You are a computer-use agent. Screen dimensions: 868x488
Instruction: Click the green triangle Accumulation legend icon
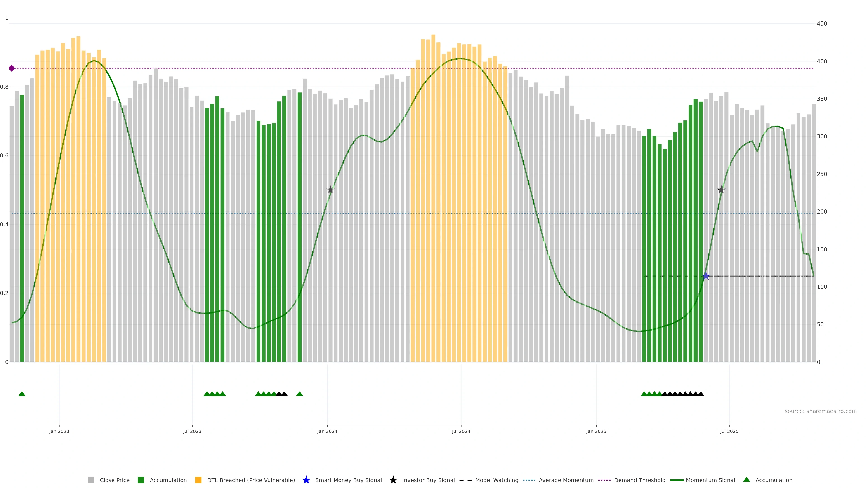pos(746,480)
